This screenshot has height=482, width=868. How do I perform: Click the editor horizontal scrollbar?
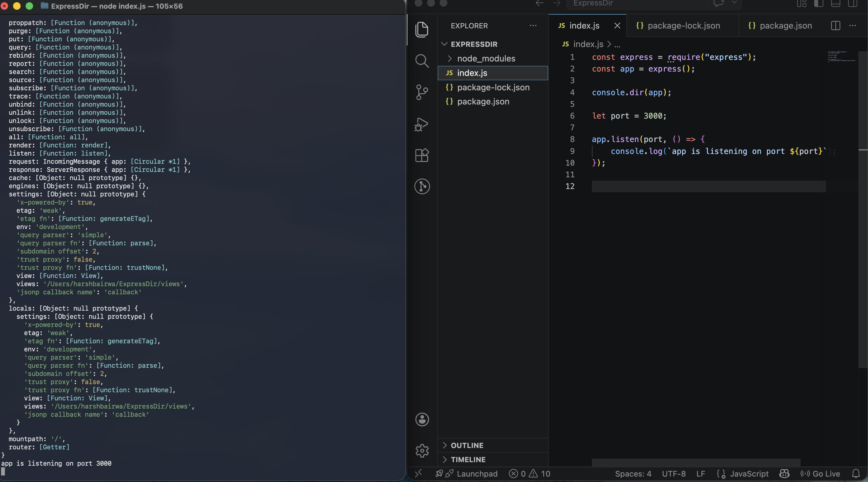click(696, 462)
